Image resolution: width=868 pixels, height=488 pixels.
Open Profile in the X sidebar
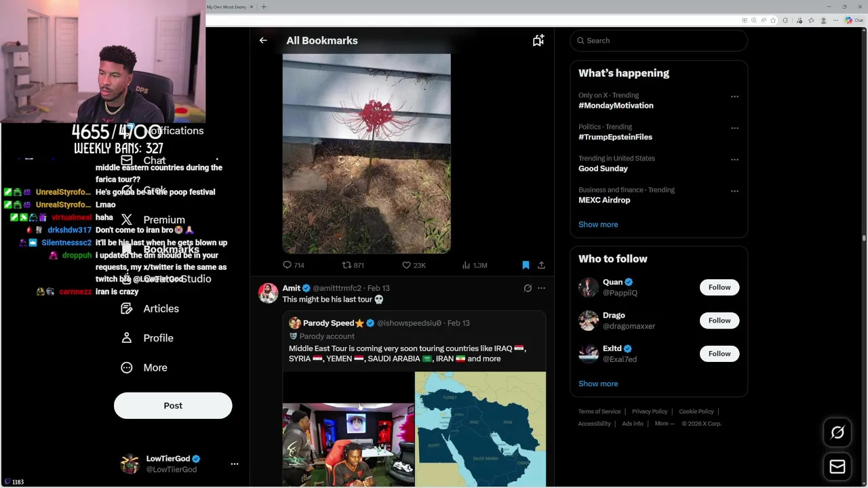pos(147,338)
